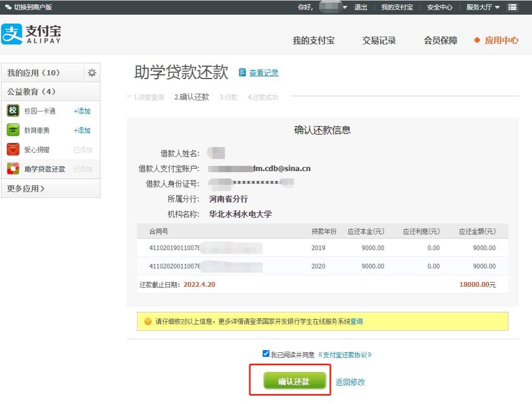Click the 爱心捐赠 heart icon
The height and width of the screenshot is (404, 532).
(13, 149)
